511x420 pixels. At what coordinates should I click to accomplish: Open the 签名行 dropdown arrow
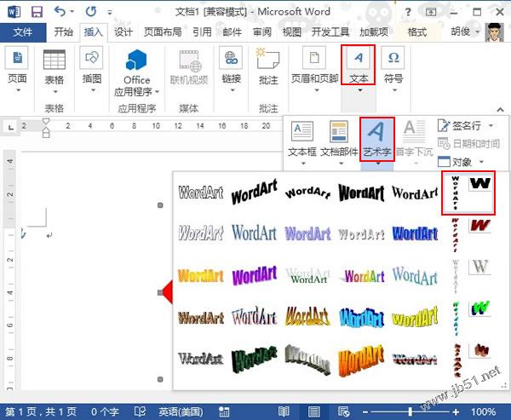click(491, 125)
